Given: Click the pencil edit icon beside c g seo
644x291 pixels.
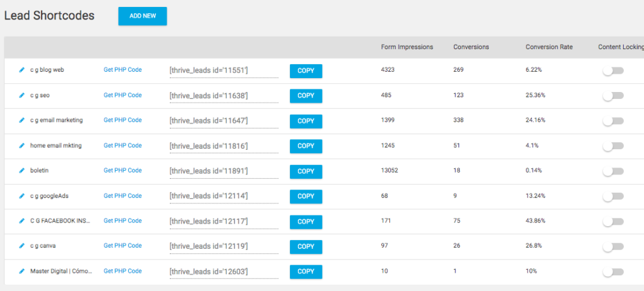Looking at the screenshot, I should tap(22, 95).
